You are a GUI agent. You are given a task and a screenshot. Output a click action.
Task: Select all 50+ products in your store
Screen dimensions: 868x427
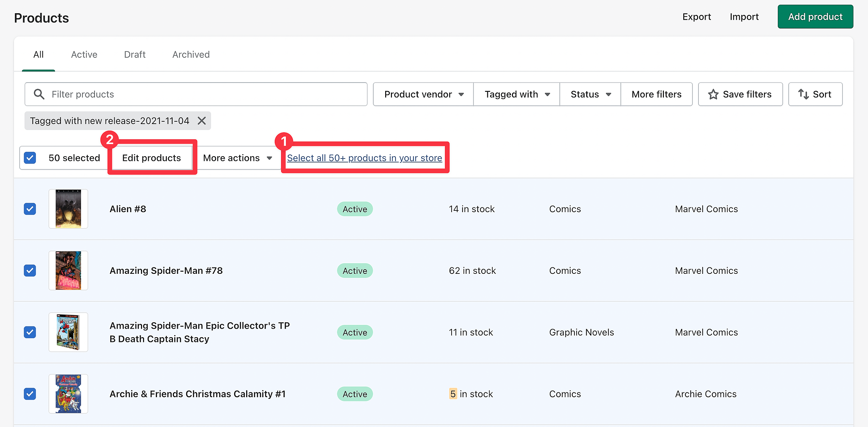pyautogui.click(x=364, y=158)
